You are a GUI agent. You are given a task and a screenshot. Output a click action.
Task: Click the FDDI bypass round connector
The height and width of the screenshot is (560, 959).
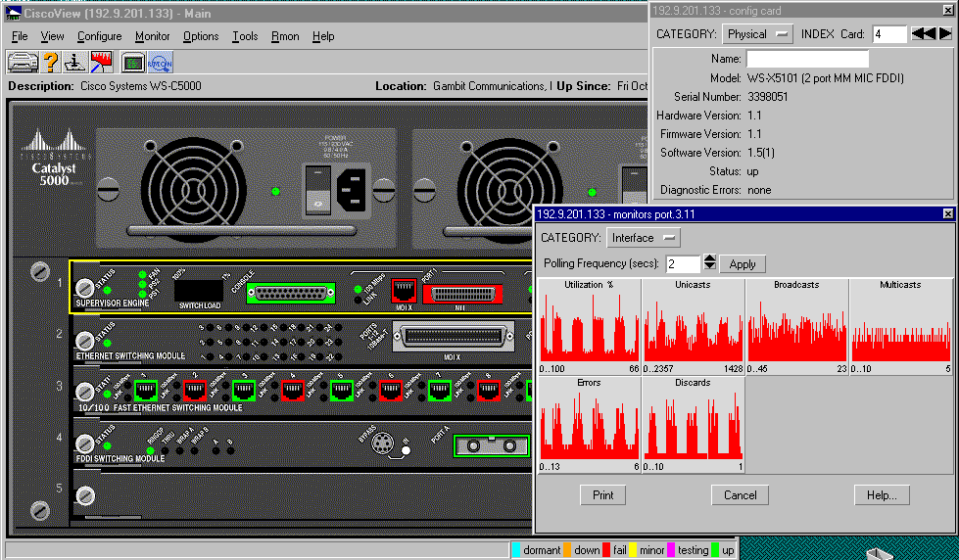coord(382,443)
